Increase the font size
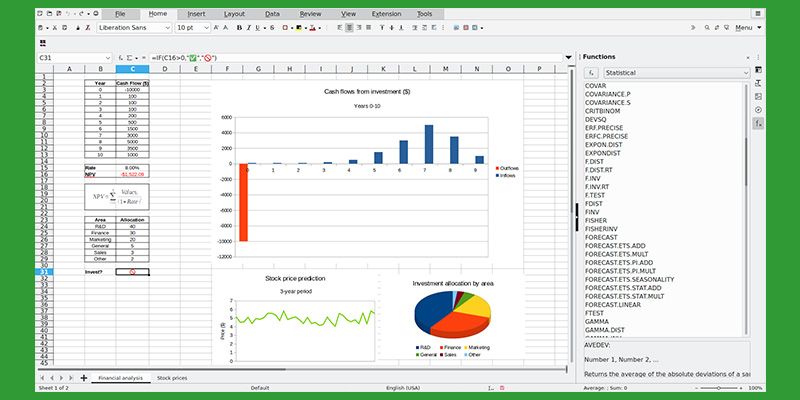 tap(216, 28)
